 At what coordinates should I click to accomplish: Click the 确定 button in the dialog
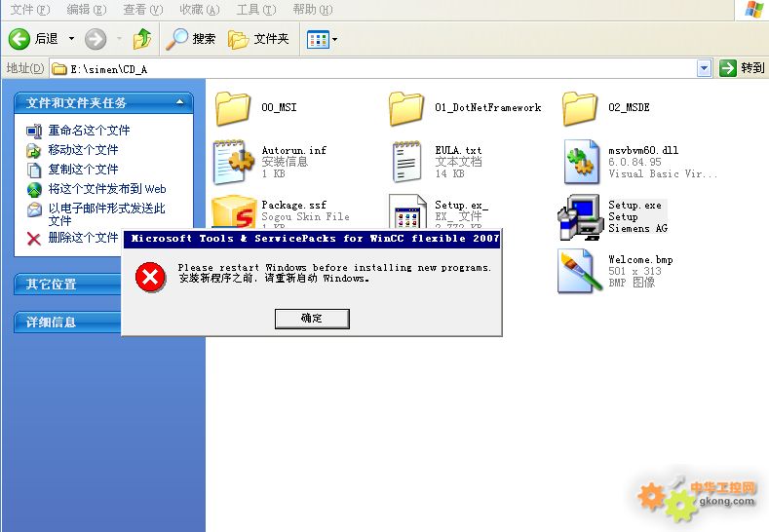pyautogui.click(x=312, y=319)
